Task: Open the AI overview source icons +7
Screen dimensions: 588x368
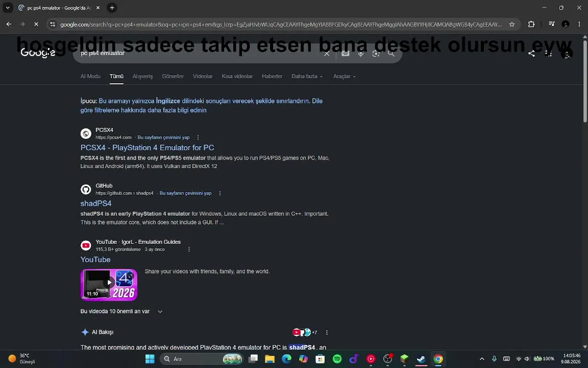Action: click(x=305, y=332)
